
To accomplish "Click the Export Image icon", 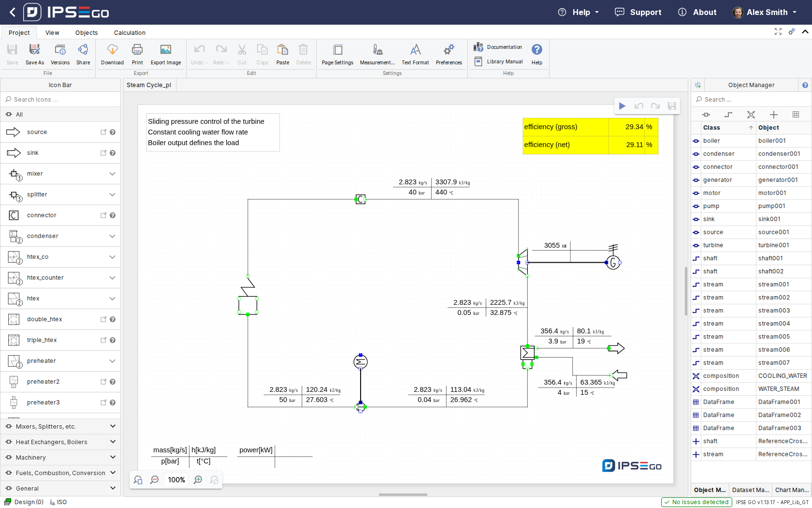I will point(165,50).
